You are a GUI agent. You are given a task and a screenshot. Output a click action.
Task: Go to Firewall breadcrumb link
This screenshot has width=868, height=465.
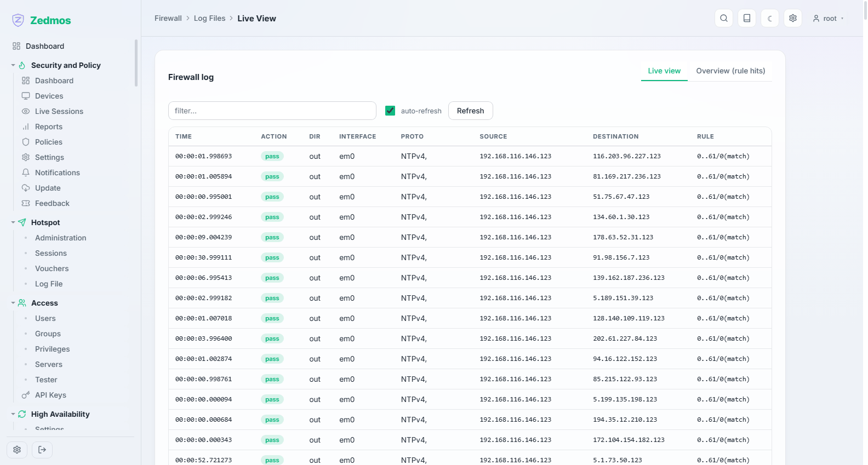point(168,18)
